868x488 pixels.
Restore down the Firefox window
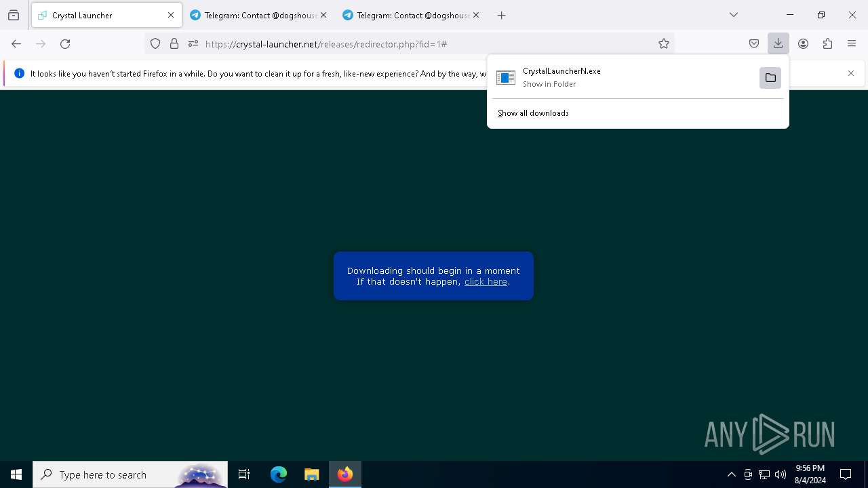821,15
